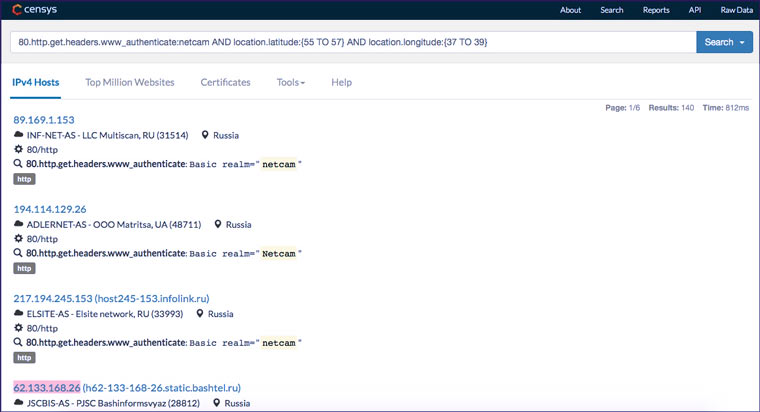Click highlighted Netcam realm under 194.114.129.26
The width and height of the screenshot is (760, 412).
coord(279,254)
